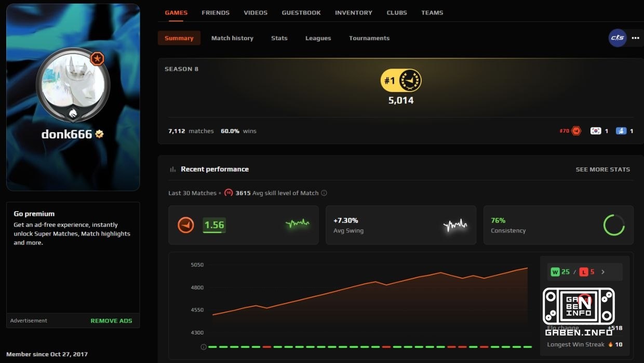Click the skill level 10 badge icon
The height and width of the screenshot is (363, 644).
[x=229, y=193]
